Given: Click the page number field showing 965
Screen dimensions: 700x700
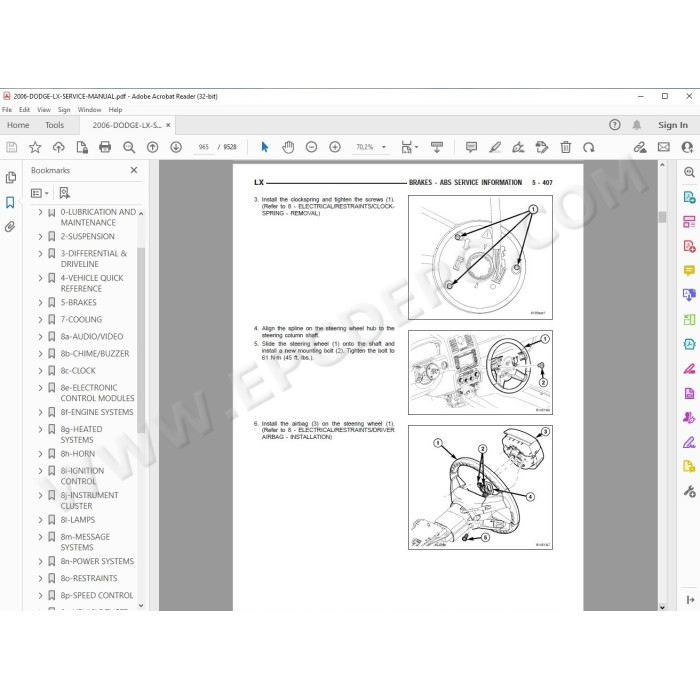Looking at the screenshot, I should coord(204,147).
